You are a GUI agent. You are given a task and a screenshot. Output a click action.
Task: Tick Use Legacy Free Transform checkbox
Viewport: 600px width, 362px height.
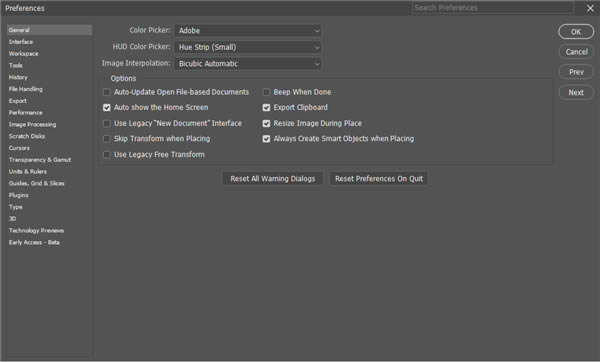(x=107, y=155)
